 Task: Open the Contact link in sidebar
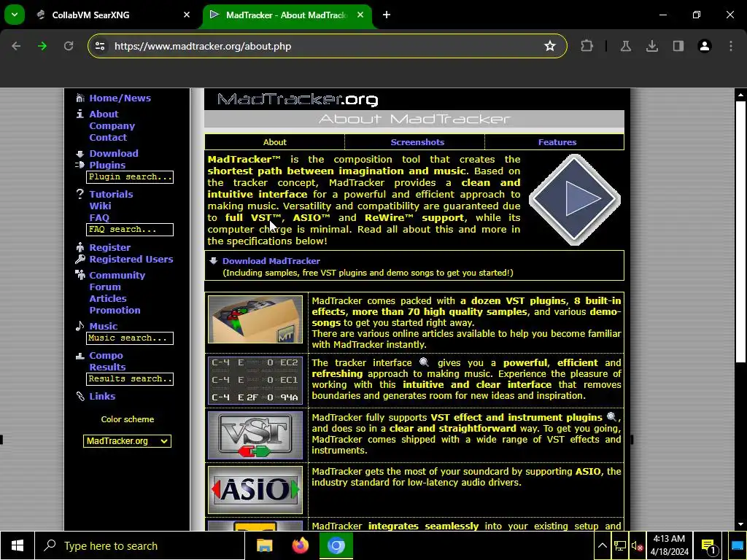pyautogui.click(x=108, y=137)
